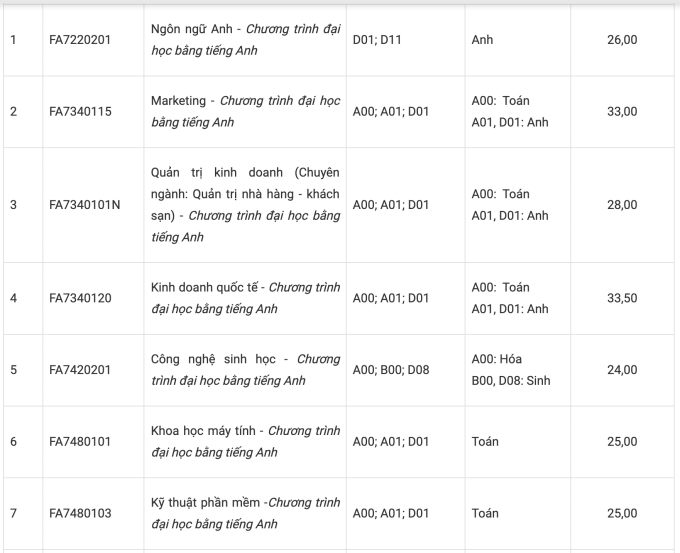Click the score 28,00

click(621, 205)
